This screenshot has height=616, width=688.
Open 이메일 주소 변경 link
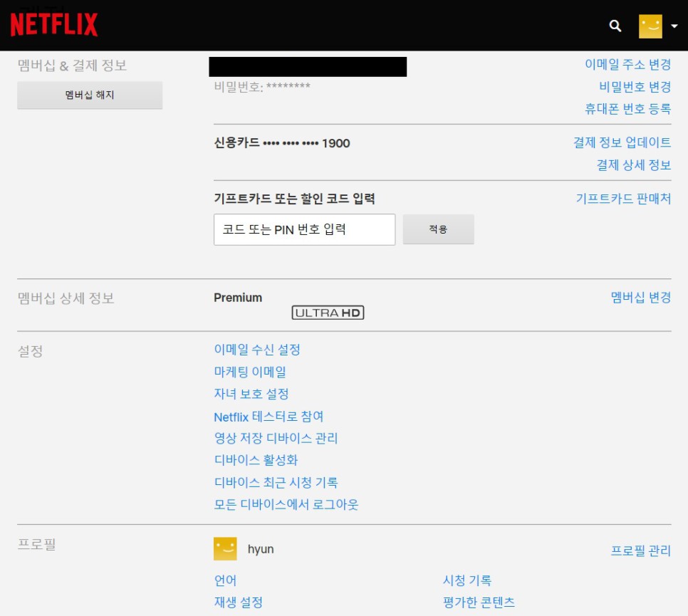point(628,65)
